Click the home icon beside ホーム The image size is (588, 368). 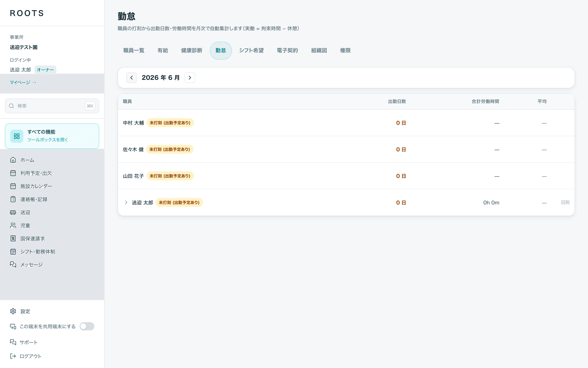click(x=13, y=160)
